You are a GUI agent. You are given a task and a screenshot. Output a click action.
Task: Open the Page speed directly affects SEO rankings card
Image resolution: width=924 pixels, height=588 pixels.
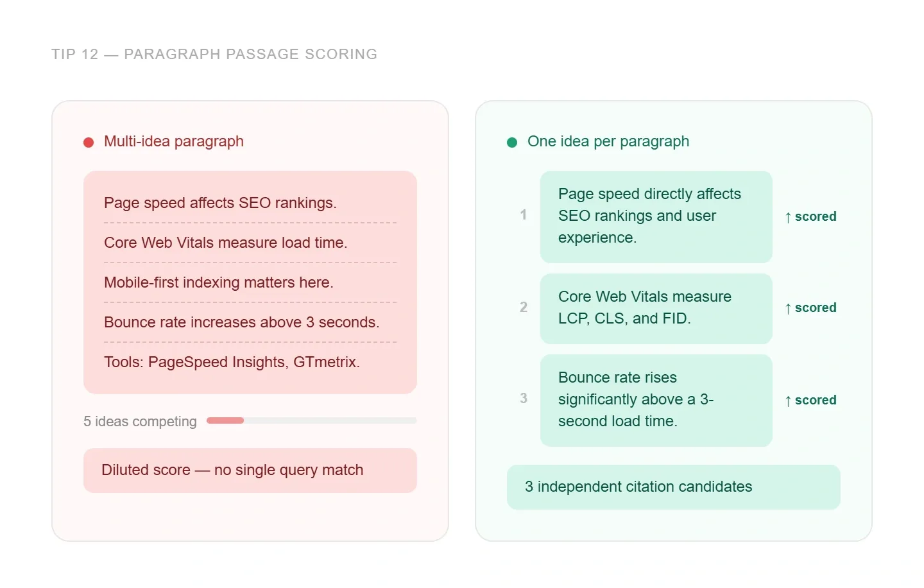656,216
